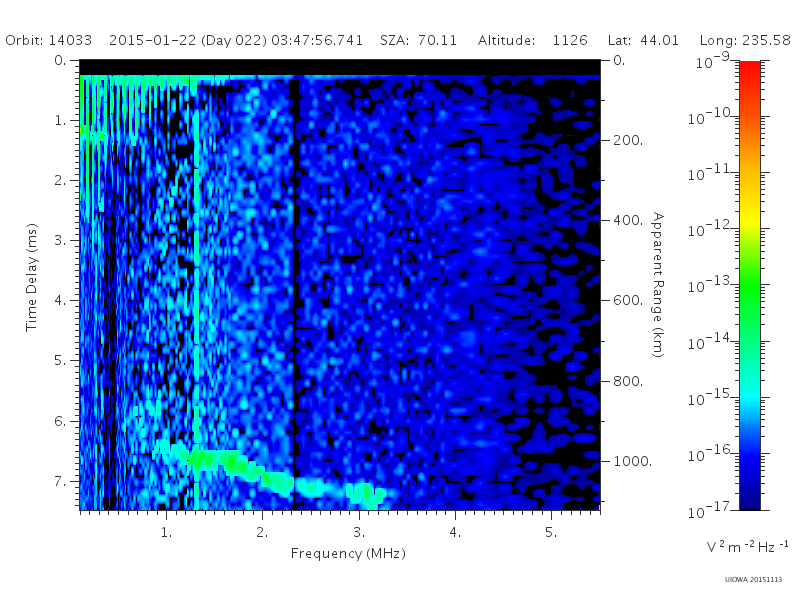The height and width of the screenshot is (600, 800).
Task: Click the 7. time delay tick label
Action: (60, 481)
